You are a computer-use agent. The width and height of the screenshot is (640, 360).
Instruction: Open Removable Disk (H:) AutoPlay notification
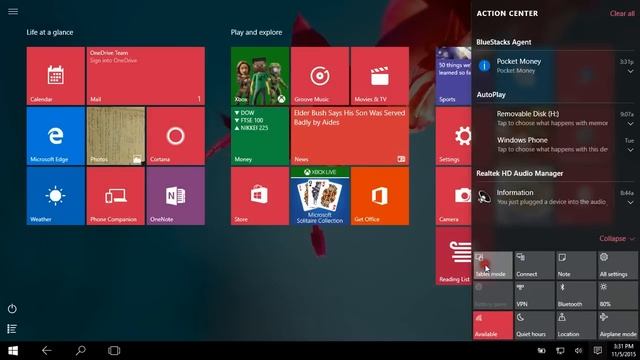(555, 118)
